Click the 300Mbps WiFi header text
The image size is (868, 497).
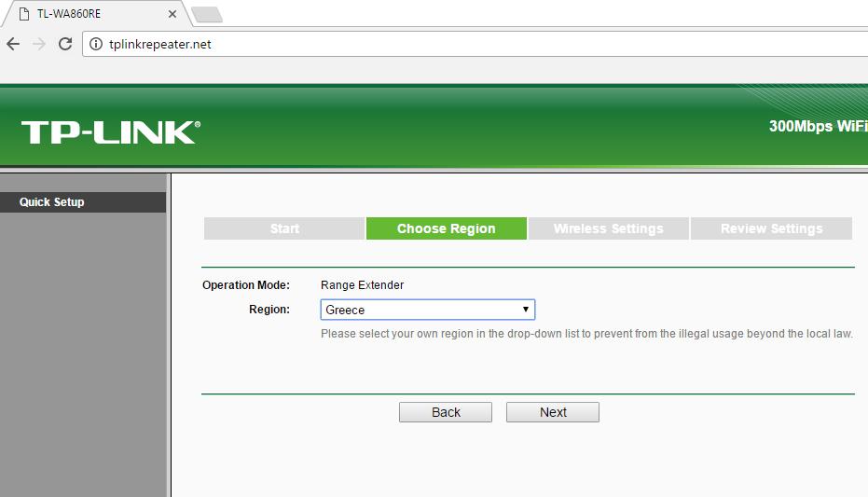click(819, 126)
